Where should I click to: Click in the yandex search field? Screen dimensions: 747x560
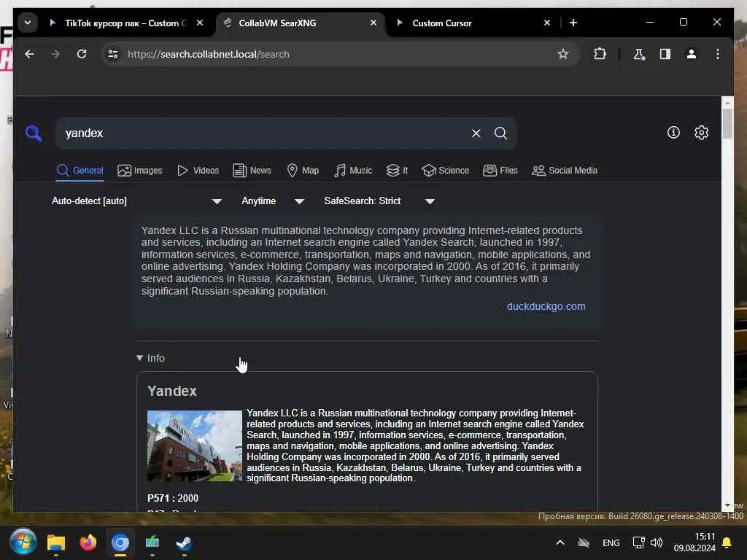pos(264,133)
